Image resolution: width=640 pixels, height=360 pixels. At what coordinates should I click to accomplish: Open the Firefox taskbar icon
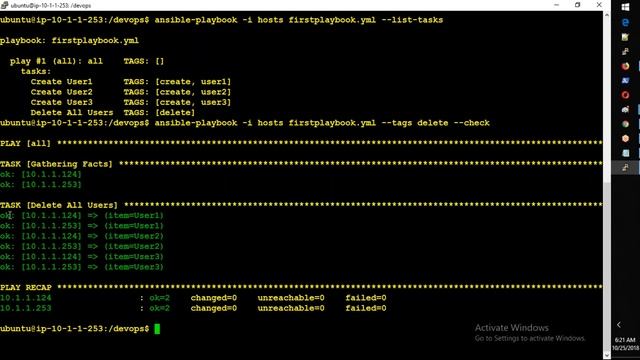[625, 66]
